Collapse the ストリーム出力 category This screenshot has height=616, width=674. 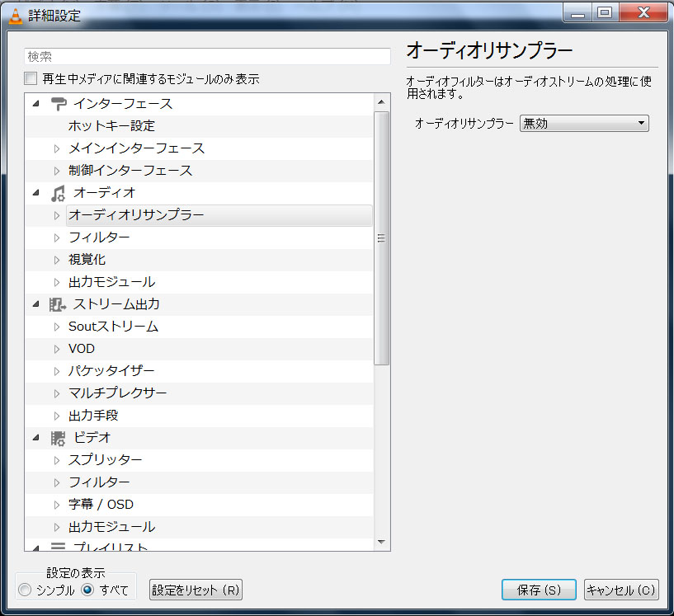tap(36, 304)
